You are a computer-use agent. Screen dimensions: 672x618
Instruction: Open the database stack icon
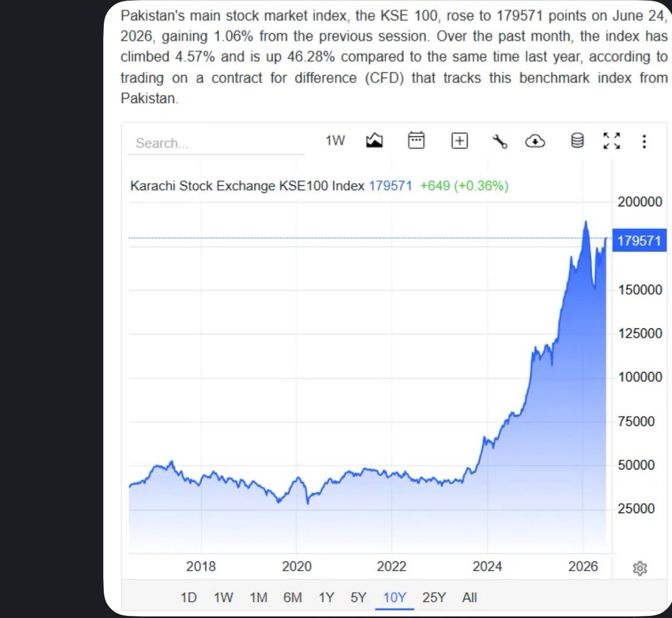pos(577,141)
